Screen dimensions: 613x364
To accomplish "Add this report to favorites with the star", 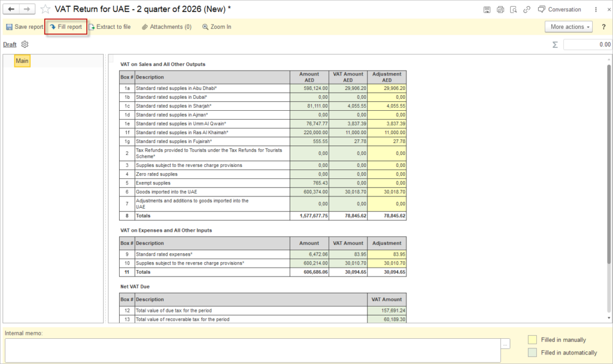I will [x=45, y=9].
